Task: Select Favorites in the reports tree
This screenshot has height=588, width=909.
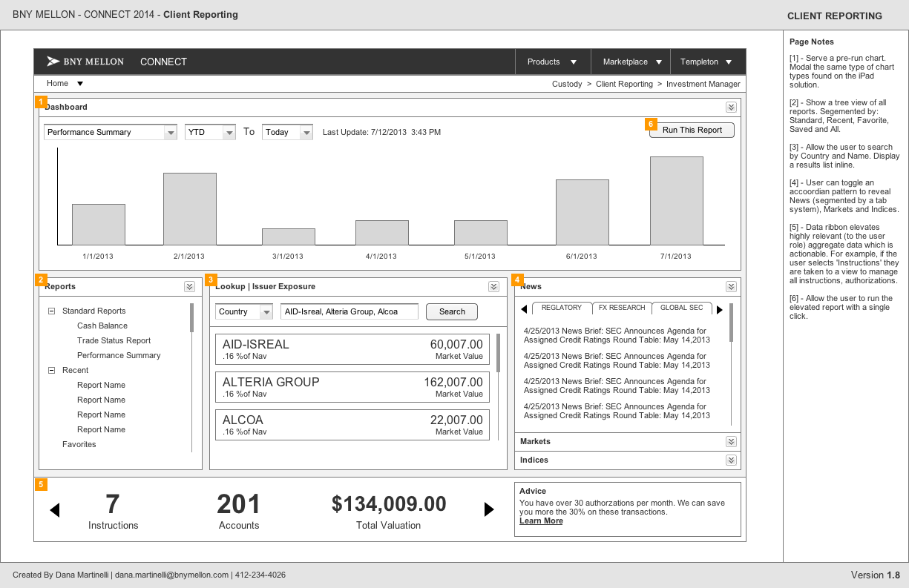Action: click(79, 444)
